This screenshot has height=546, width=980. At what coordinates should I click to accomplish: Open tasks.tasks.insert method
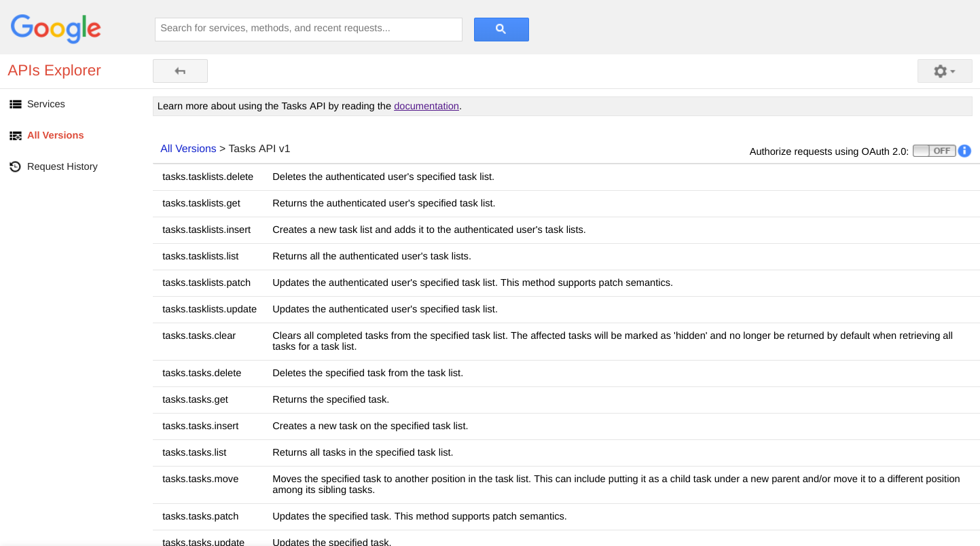[200, 426]
